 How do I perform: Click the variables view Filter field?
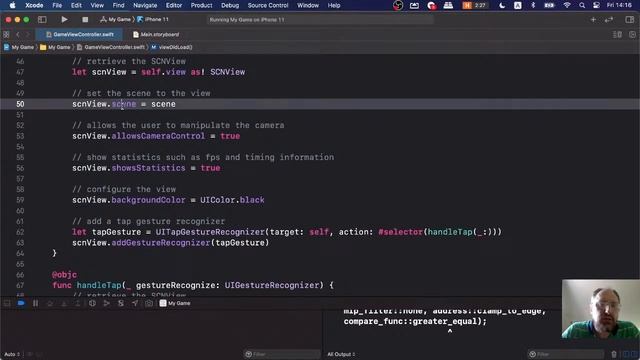pyautogui.click(x=282, y=354)
